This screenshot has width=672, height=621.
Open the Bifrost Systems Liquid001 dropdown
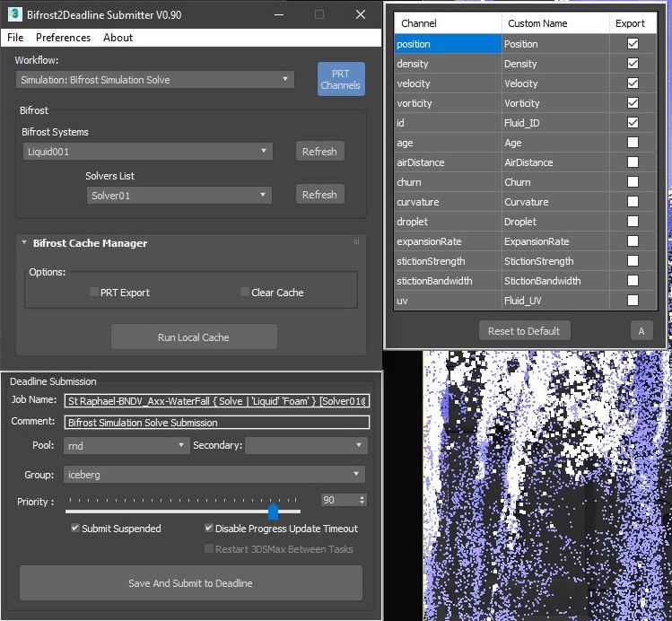point(147,152)
